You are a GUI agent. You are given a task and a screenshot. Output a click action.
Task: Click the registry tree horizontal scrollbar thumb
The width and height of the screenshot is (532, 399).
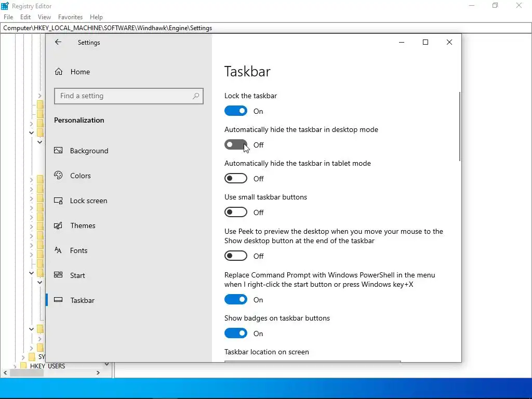27,373
